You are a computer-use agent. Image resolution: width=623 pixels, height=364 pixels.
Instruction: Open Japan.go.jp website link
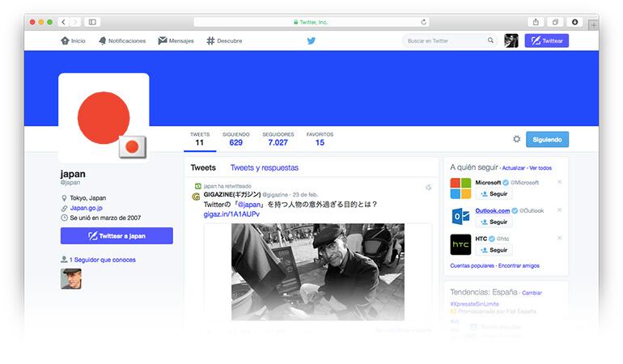[87, 208]
